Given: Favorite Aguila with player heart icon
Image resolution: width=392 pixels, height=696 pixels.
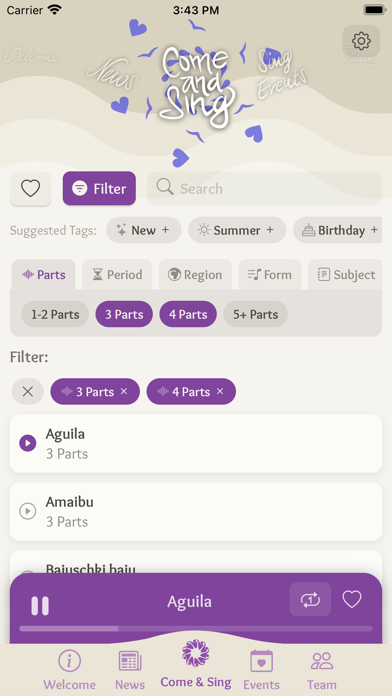Looking at the screenshot, I should (352, 600).
